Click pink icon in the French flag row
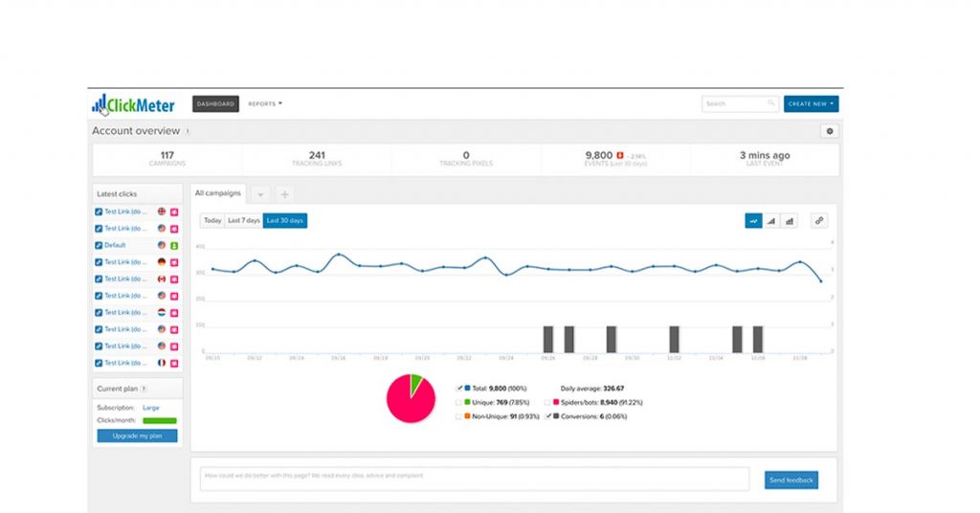The height and width of the screenshot is (513, 980). (174, 363)
